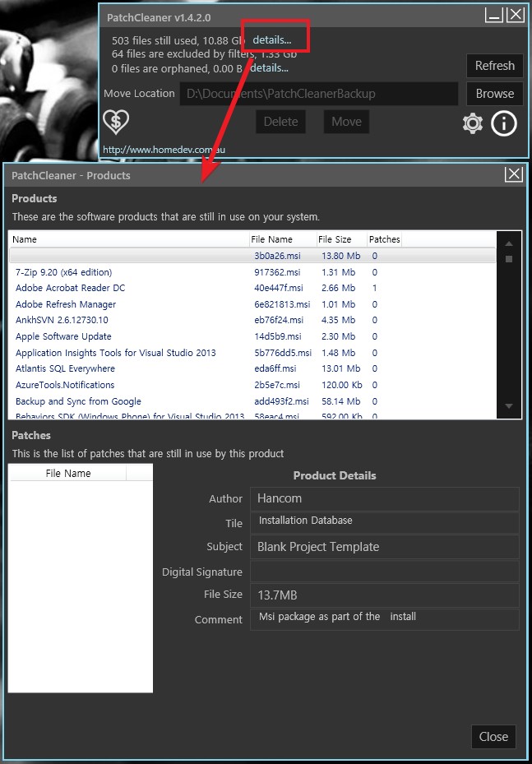Select AzureTools.Notifications row
This screenshot has height=764, width=532.
[x=252, y=385]
